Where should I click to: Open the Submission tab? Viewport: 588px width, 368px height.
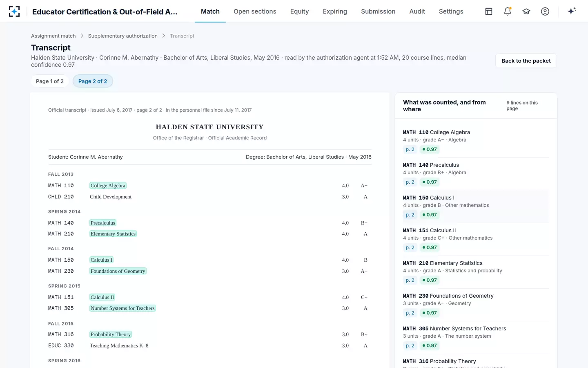pyautogui.click(x=378, y=11)
